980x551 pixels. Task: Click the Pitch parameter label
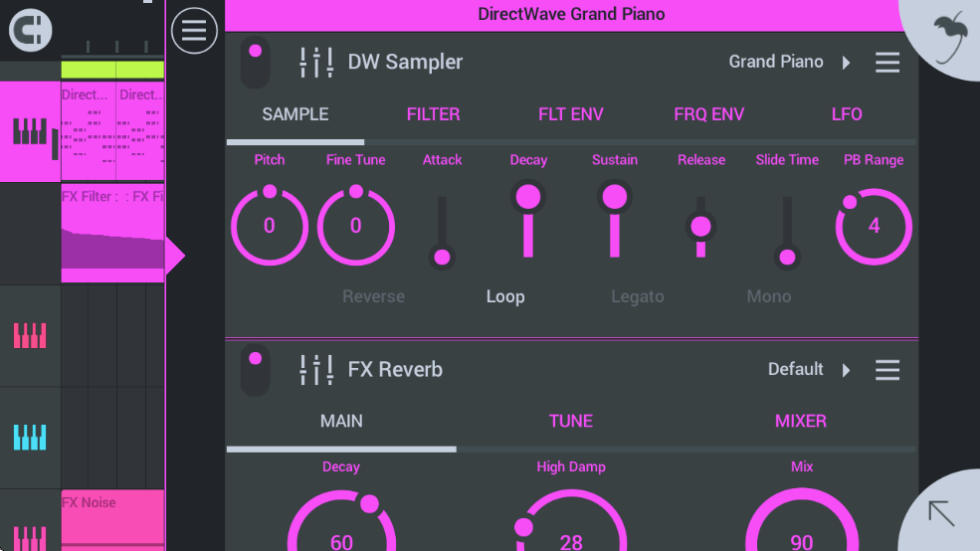coord(270,160)
